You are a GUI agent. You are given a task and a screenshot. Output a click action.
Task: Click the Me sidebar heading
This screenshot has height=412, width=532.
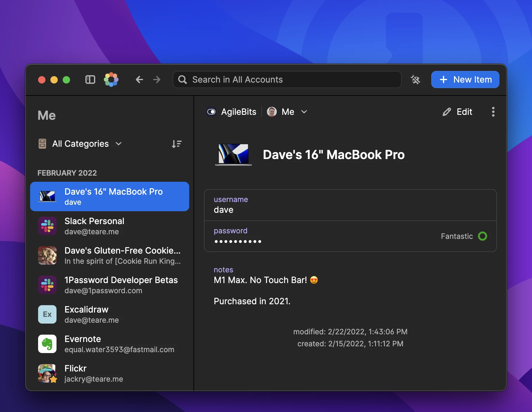click(47, 115)
